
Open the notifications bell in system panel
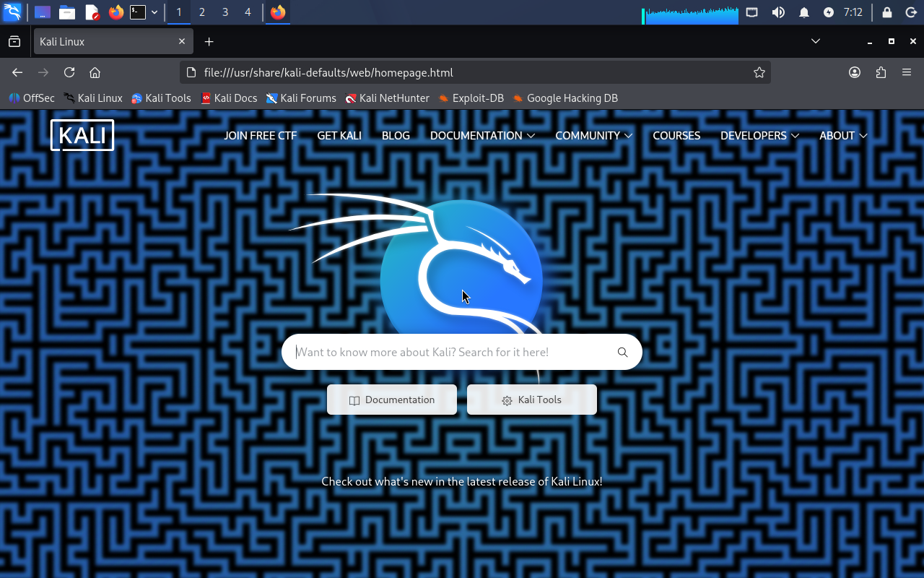pos(804,12)
